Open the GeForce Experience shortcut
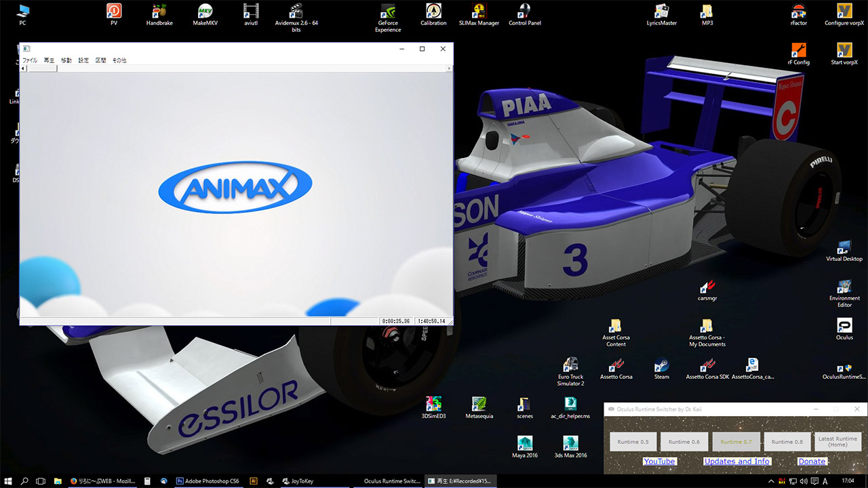868x488 pixels. coord(388,12)
